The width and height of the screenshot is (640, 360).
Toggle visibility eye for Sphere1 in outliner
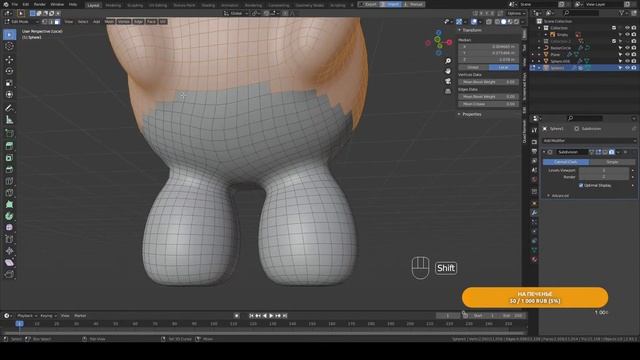coord(627,68)
